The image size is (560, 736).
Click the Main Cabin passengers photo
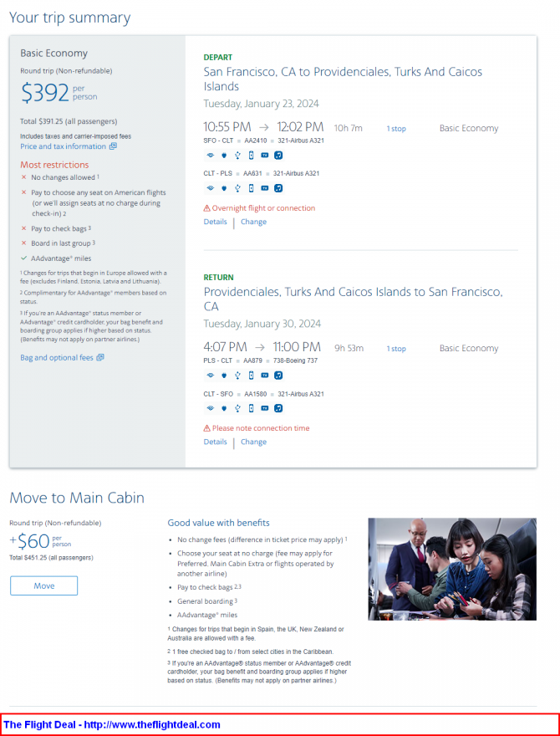[452, 569]
